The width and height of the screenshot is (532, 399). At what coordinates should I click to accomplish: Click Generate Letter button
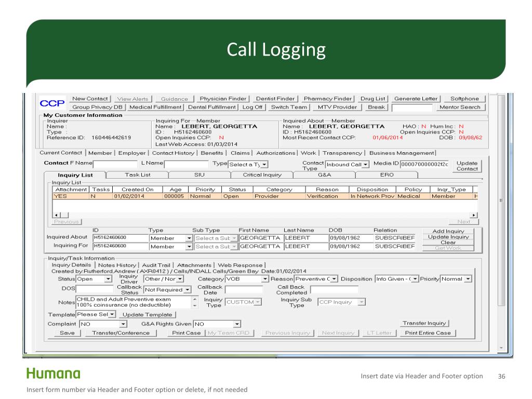click(416, 99)
